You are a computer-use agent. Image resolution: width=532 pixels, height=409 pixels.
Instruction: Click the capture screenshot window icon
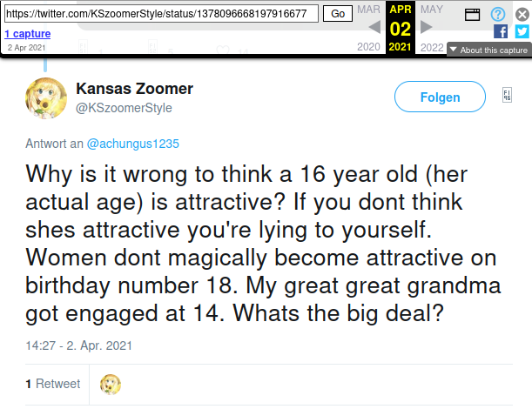pyautogui.click(x=472, y=14)
